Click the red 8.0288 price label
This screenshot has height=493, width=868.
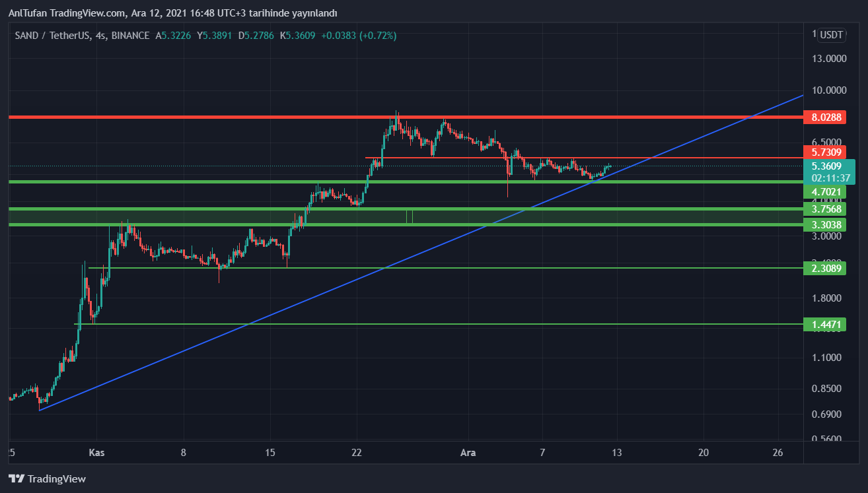point(826,118)
